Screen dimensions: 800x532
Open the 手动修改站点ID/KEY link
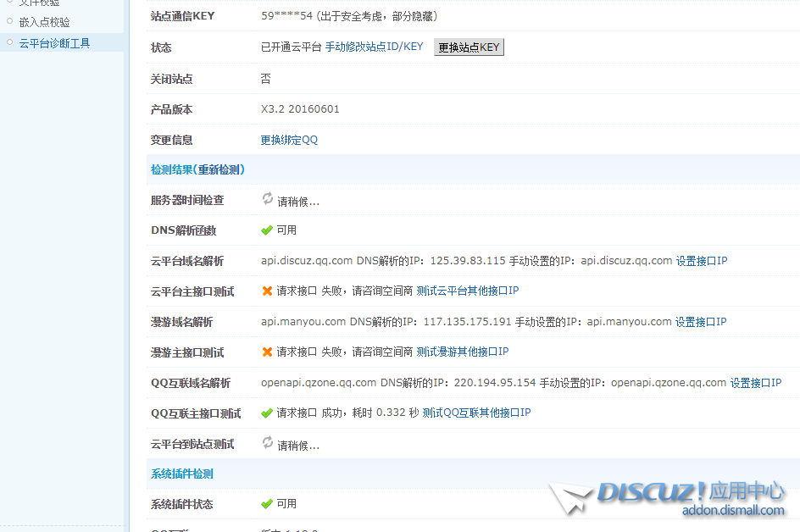coord(374,47)
